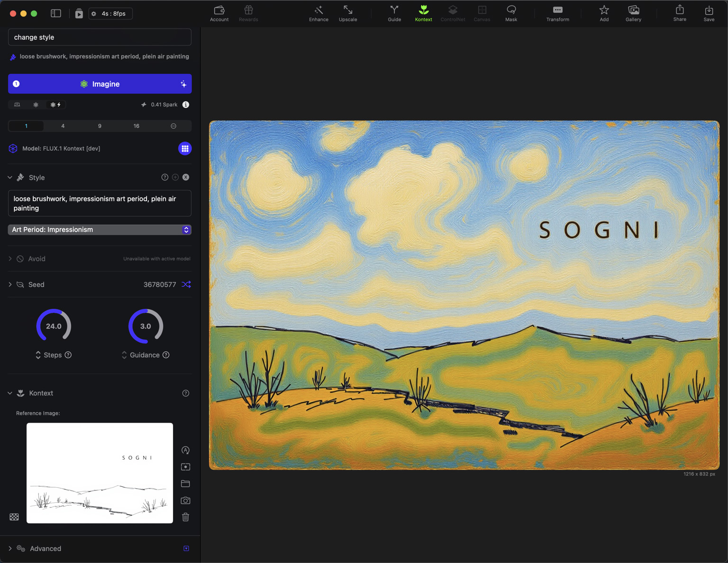Image resolution: width=728 pixels, height=563 pixels.
Task: Toggle the sidebar panel visibility
Action: pos(56,13)
